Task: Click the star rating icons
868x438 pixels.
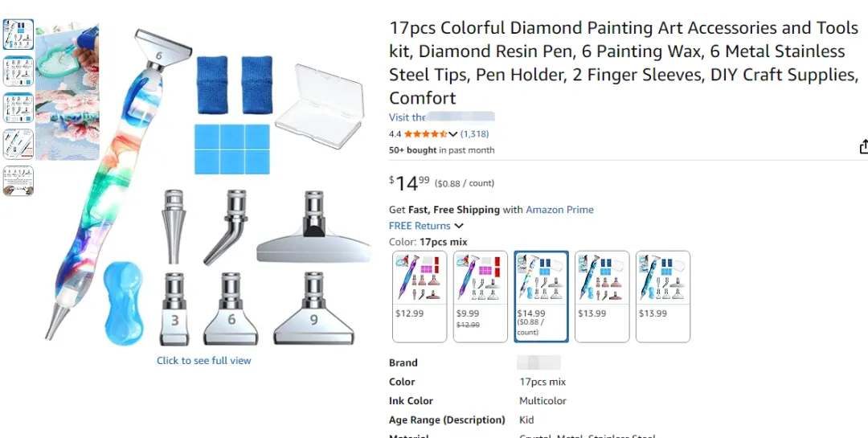Action: [424, 134]
